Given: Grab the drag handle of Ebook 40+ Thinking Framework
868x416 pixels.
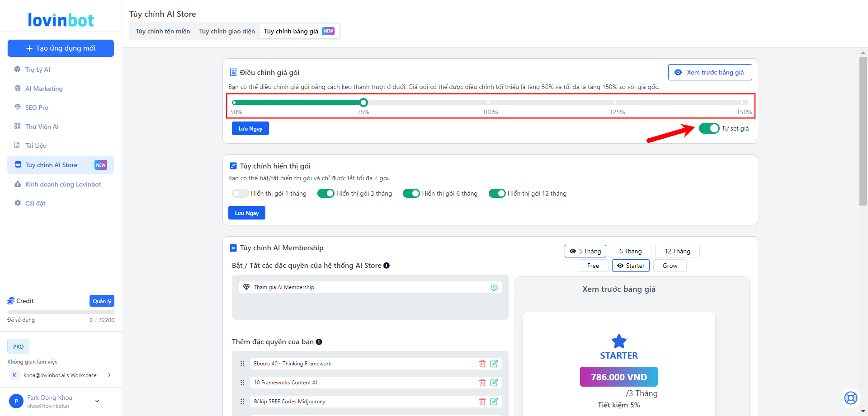Looking at the screenshot, I should pos(242,364).
